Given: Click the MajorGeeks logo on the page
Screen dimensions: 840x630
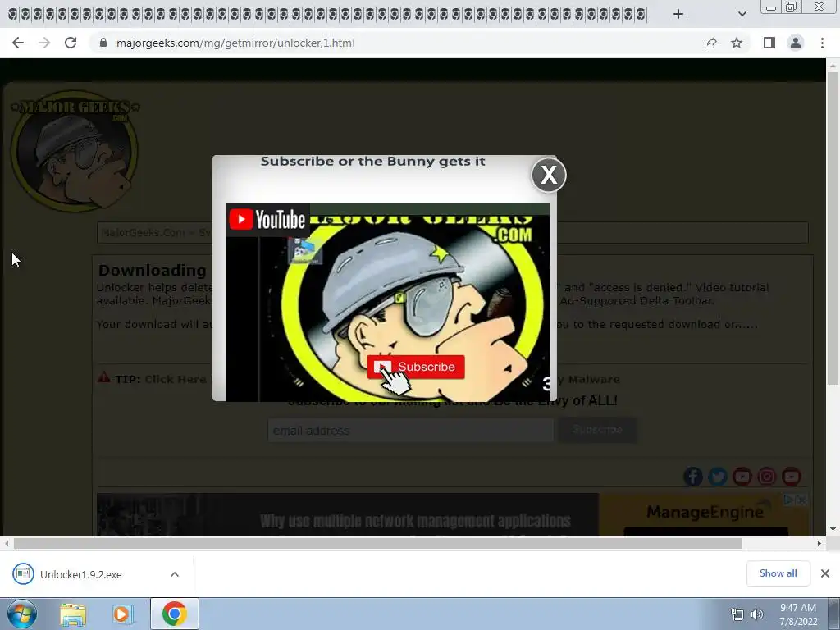Looking at the screenshot, I should 75,151.
